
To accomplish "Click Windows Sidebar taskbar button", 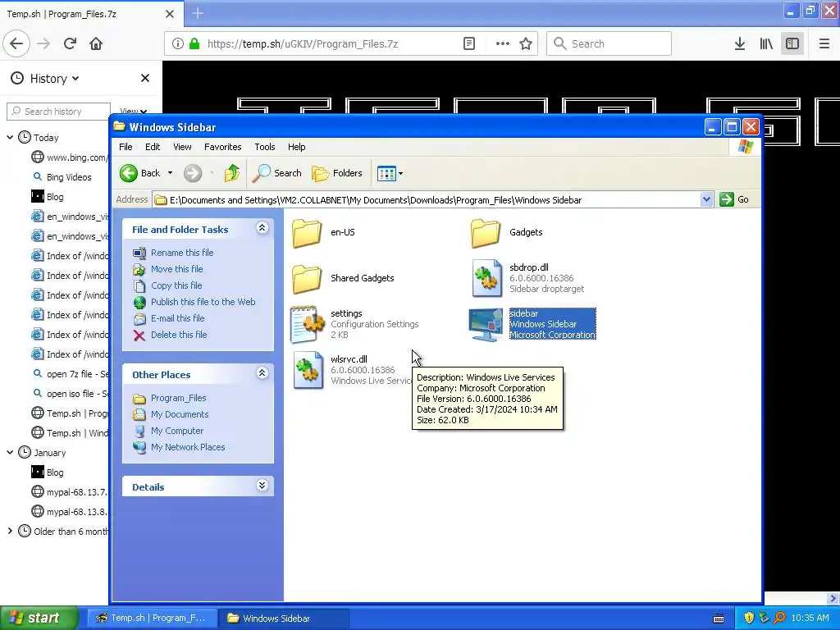I will 284,619.
